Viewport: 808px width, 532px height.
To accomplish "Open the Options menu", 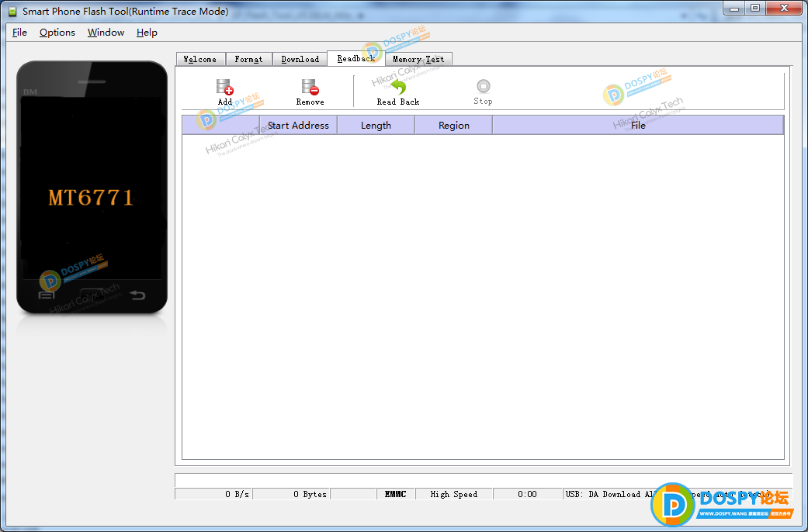I will 57,33.
